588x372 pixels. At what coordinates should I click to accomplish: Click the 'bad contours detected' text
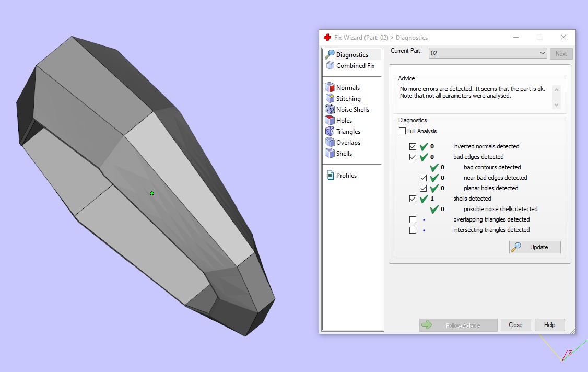[492, 167]
